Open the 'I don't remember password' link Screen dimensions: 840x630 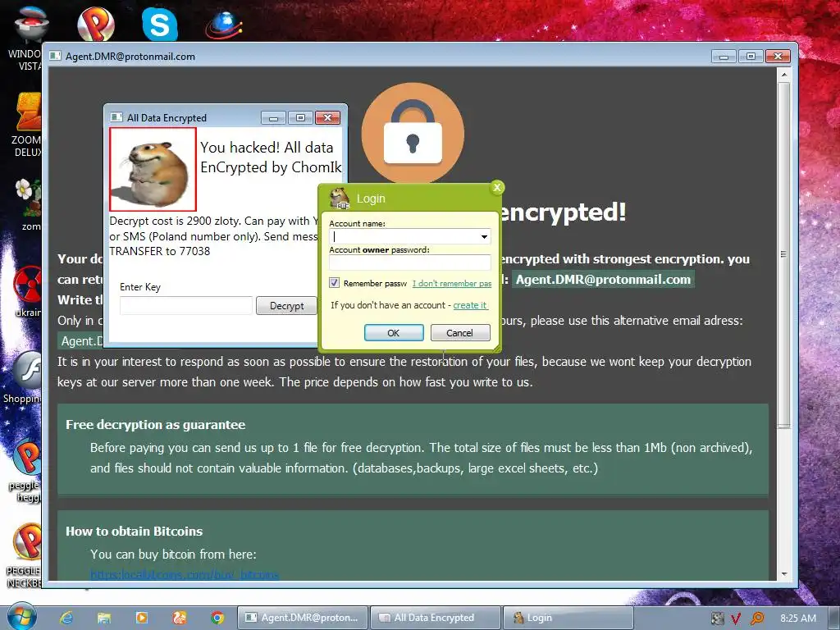tap(452, 283)
